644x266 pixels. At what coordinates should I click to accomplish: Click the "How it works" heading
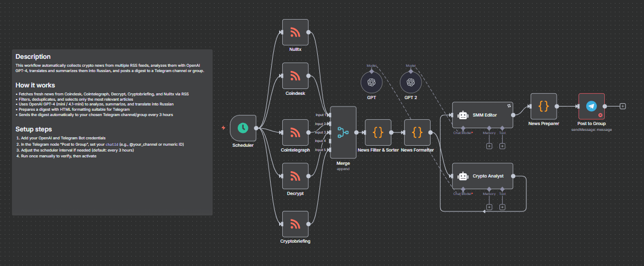35,85
